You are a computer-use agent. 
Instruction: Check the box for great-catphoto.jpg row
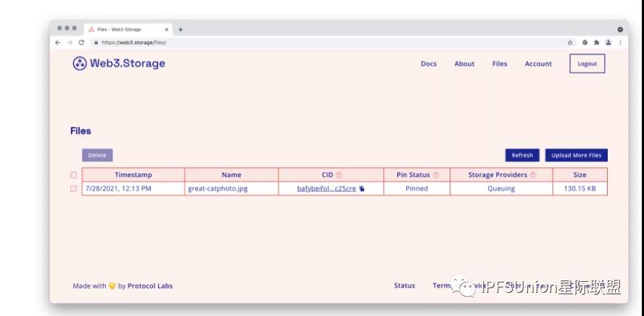[x=73, y=188]
